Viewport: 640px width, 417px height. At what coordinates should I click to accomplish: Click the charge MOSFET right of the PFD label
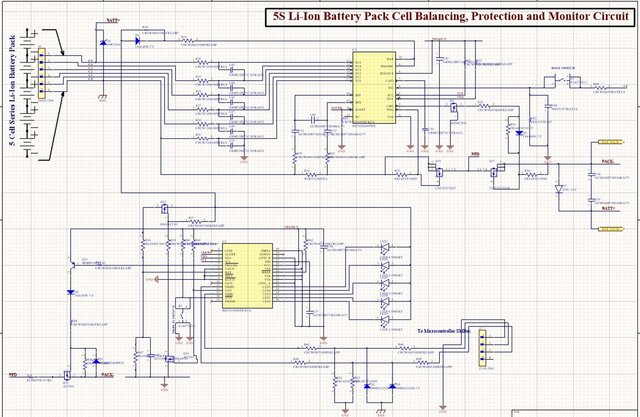click(496, 170)
